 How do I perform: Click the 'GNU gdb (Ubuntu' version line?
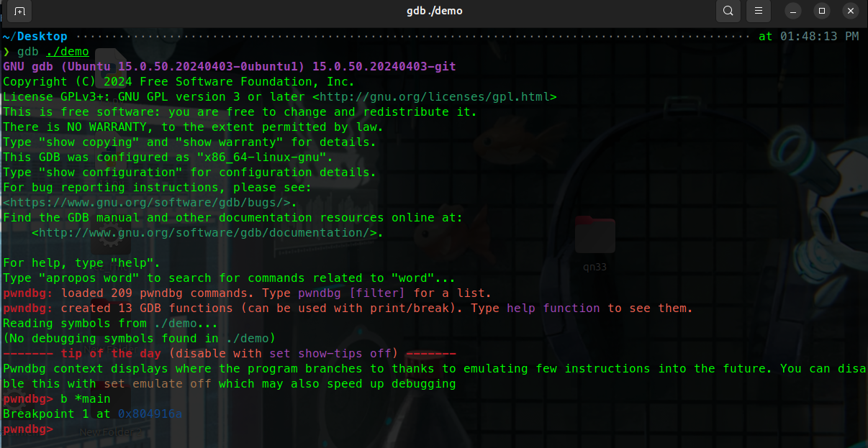[230, 66]
